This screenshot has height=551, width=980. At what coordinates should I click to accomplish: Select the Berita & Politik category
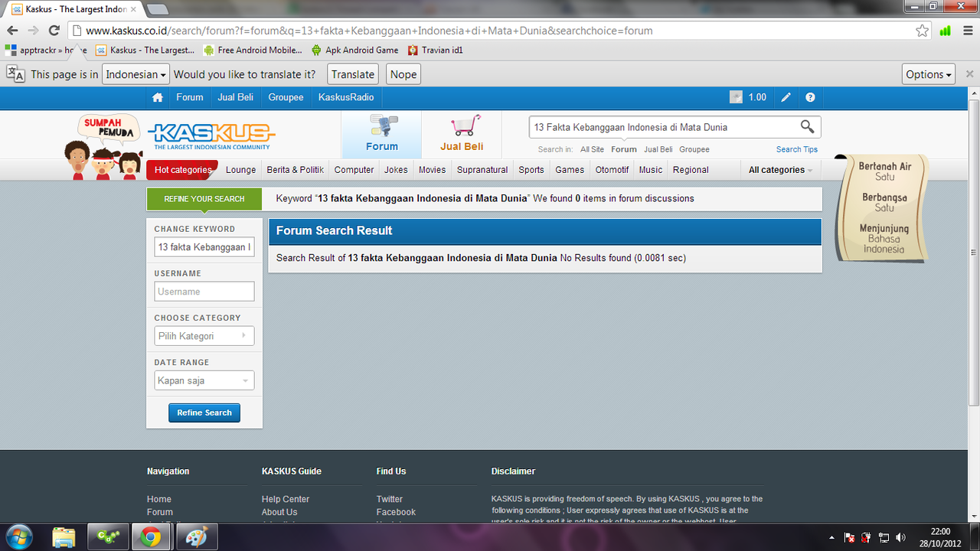(x=296, y=170)
